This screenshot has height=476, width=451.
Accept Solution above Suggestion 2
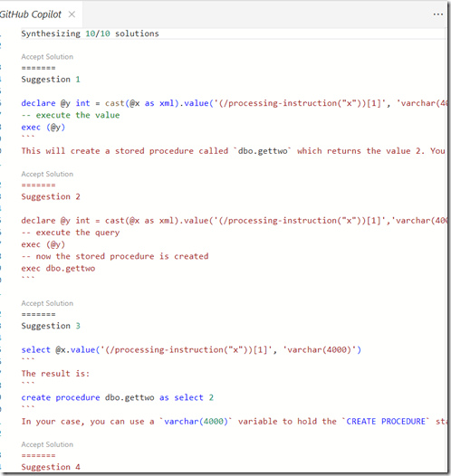47,174
